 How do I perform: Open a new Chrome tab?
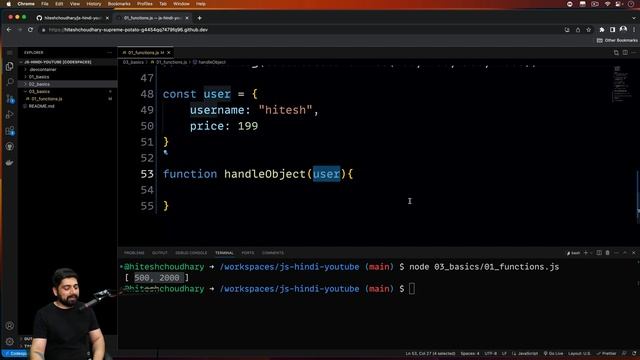click(x=199, y=18)
